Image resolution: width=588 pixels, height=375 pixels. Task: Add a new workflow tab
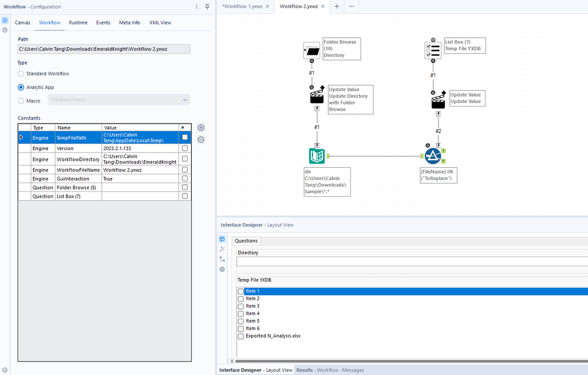coord(337,6)
